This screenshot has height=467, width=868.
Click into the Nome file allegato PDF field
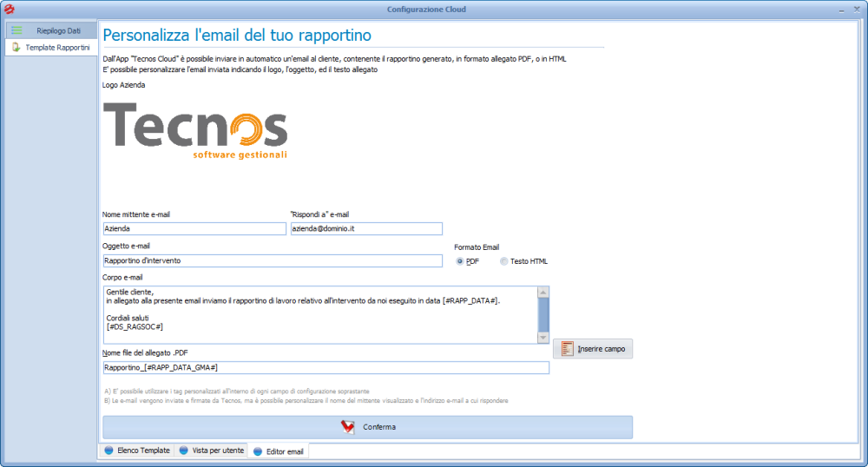click(x=326, y=367)
